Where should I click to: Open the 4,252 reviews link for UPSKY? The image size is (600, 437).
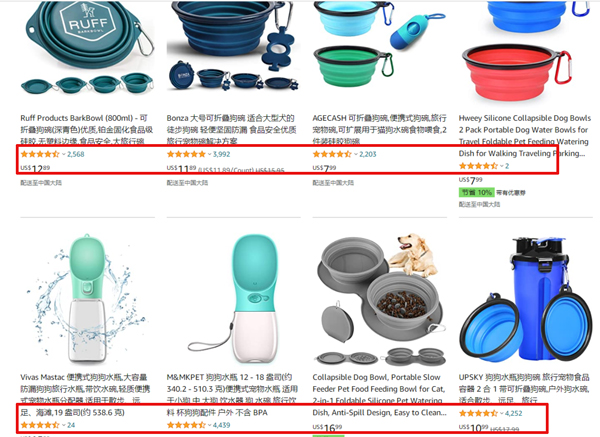(514, 413)
